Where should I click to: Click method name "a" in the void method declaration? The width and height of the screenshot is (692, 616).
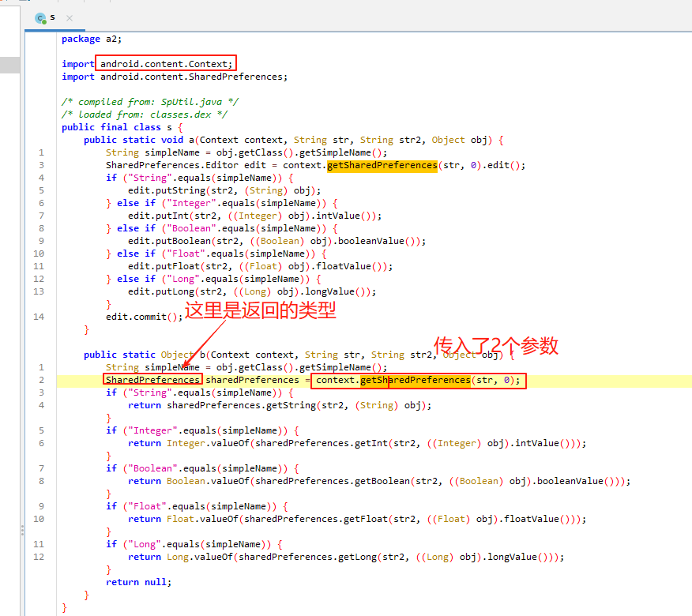point(191,140)
